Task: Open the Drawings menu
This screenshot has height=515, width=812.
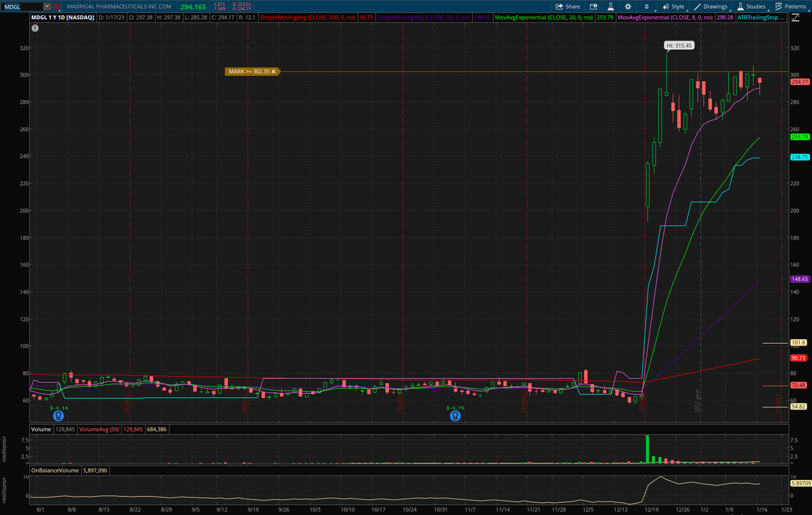Action: tap(710, 6)
